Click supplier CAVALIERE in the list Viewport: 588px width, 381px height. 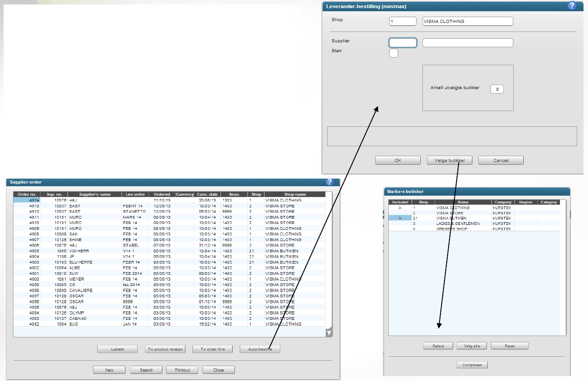coord(81,290)
